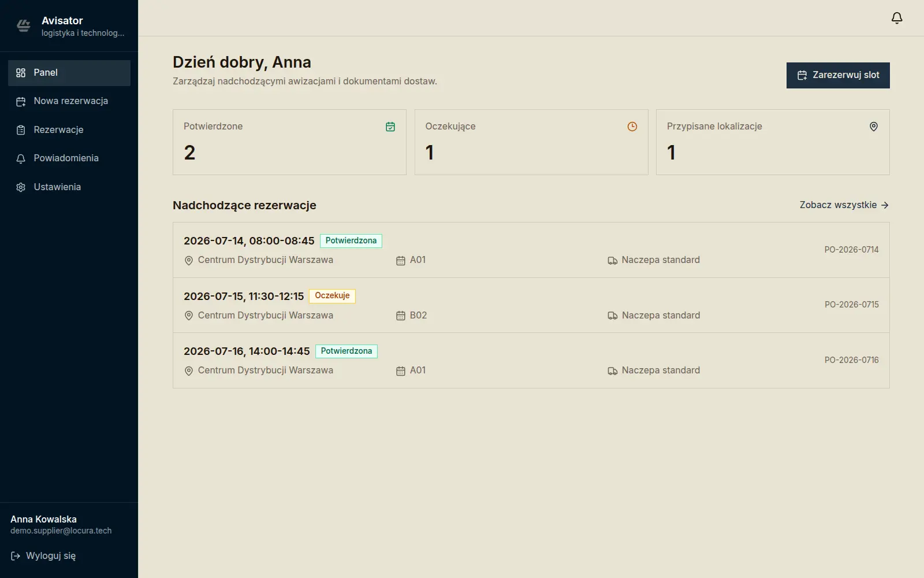The height and width of the screenshot is (578, 924).
Task: Click the green calendar icon in the Potwierdzone card
Action: (x=390, y=127)
